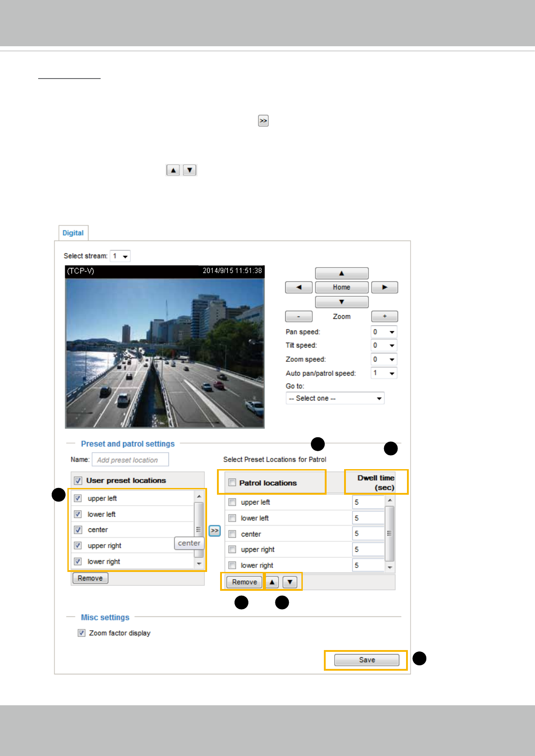Switch to the Digital tab
The width and height of the screenshot is (535, 756).
[x=73, y=233]
